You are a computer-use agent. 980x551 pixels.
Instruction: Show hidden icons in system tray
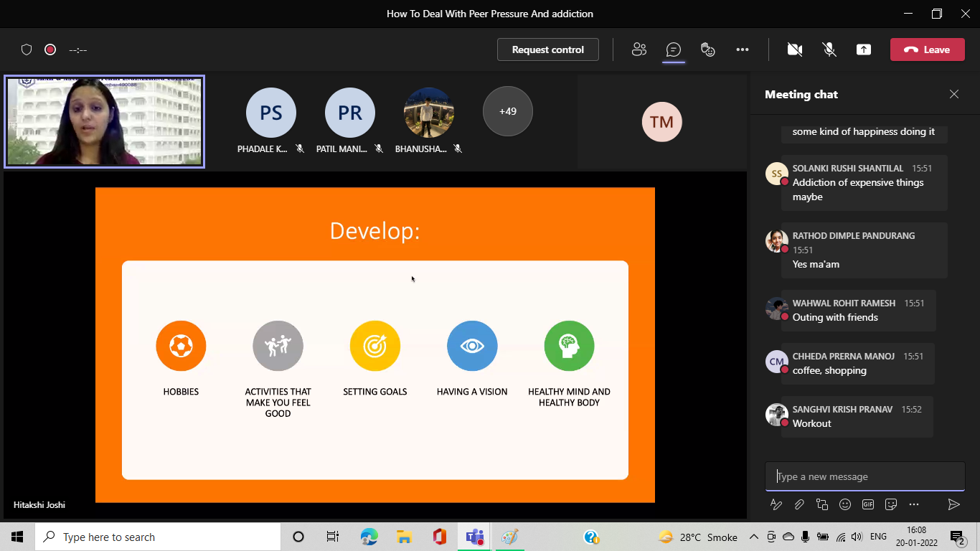click(x=754, y=537)
